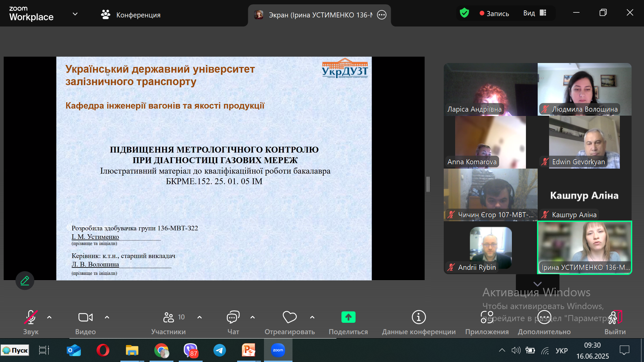The width and height of the screenshot is (644, 362).
Task: Click supervisor name Л. В. Волошина text
Action: (95, 264)
